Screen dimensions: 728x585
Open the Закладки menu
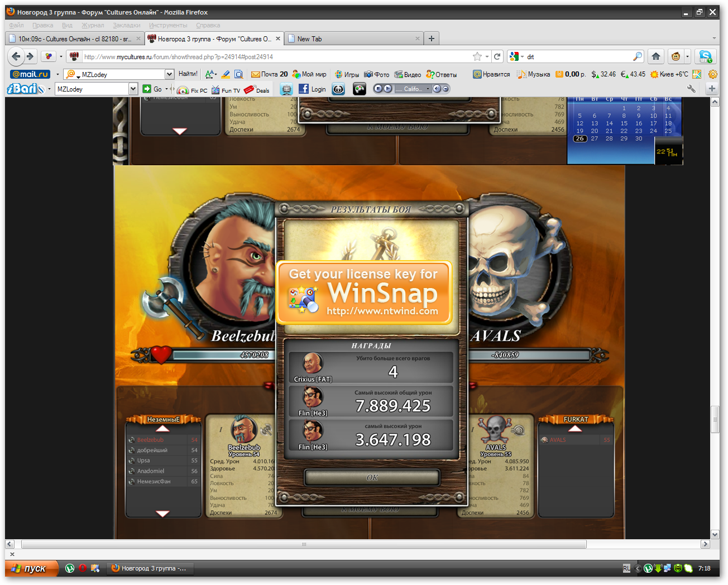(x=126, y=25)
